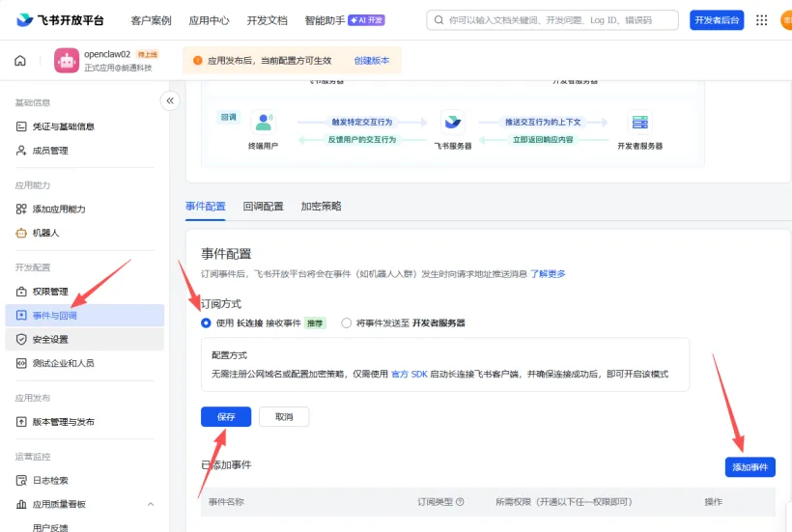Collapse the 应用质量看板 section chevron
Image resolution: width=792 pixels, height=532 pixels.
[x=151, y=504]
